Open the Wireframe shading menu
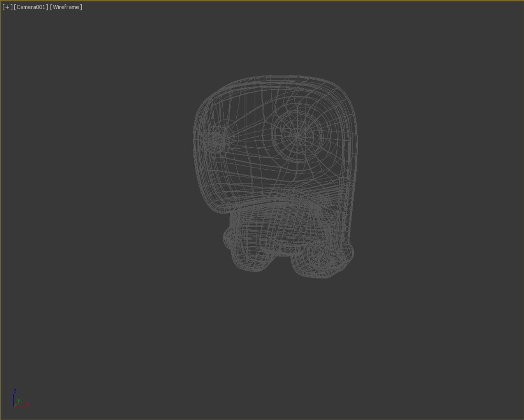 [x=66, y=7]
